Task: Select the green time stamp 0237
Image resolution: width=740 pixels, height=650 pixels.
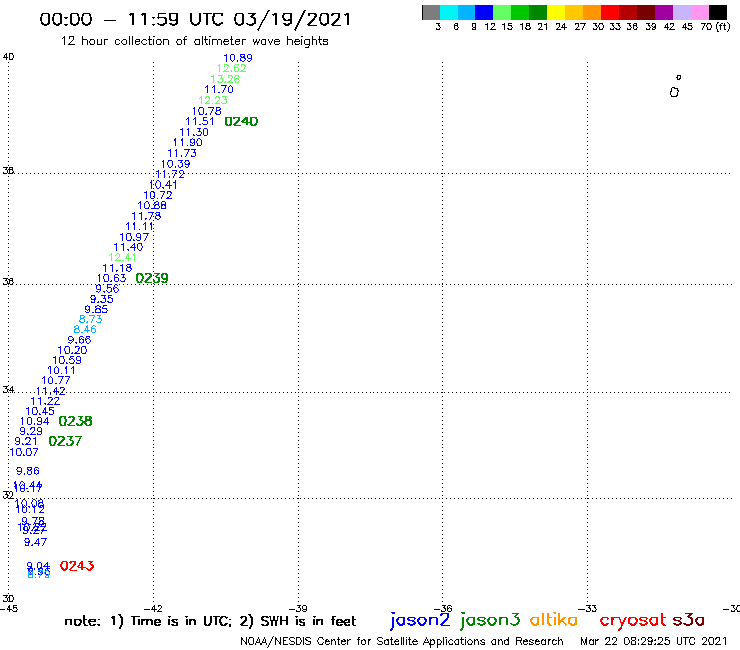Action: (x=65, y=441)
